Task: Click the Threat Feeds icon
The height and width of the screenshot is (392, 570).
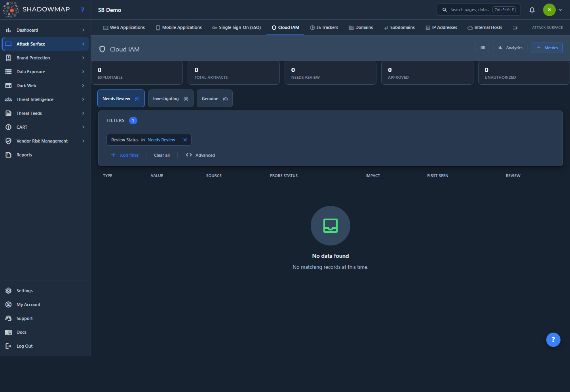Action: click(8, 113)
